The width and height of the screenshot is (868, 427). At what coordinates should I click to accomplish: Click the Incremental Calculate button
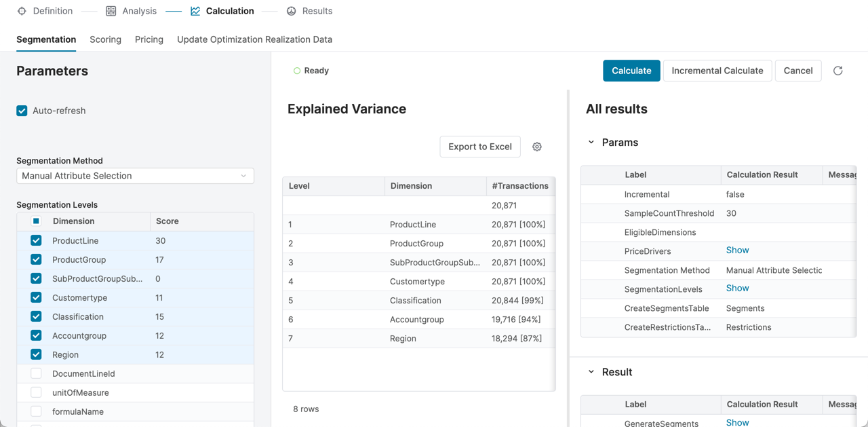(717, 71)
